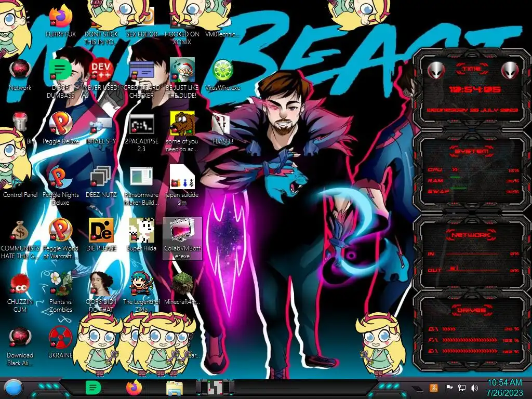532x399 pixels.
Task: Click the volume speaker tray icon
Action: [x=474, y=388]
